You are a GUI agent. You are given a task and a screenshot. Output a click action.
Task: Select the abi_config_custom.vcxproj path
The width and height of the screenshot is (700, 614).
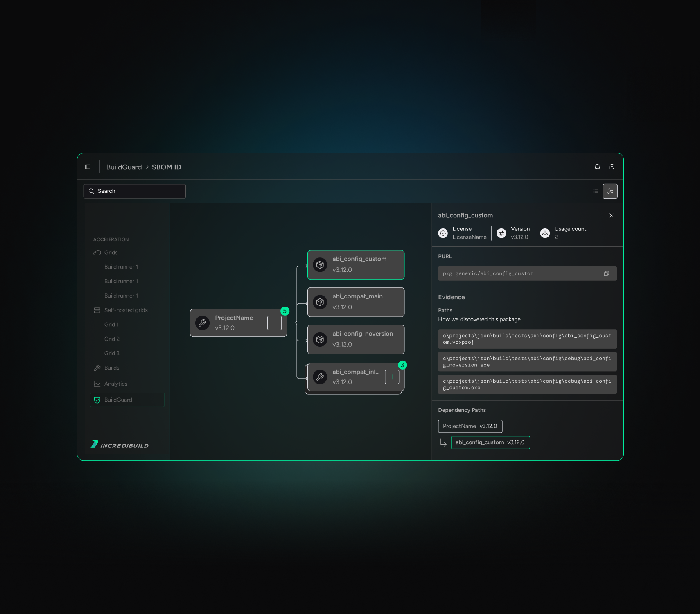pyautogui.click(x=527, y=339)
